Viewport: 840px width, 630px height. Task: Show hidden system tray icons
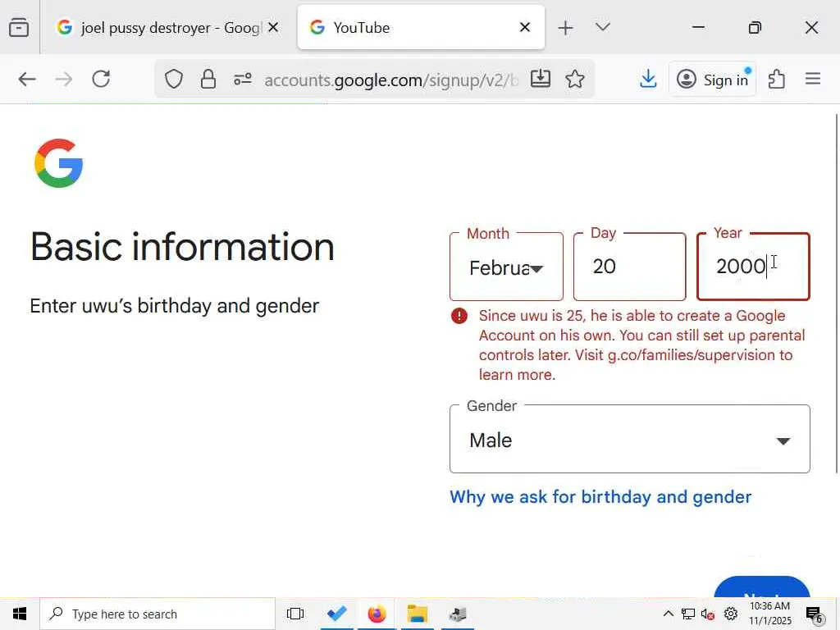coord(668,614)
